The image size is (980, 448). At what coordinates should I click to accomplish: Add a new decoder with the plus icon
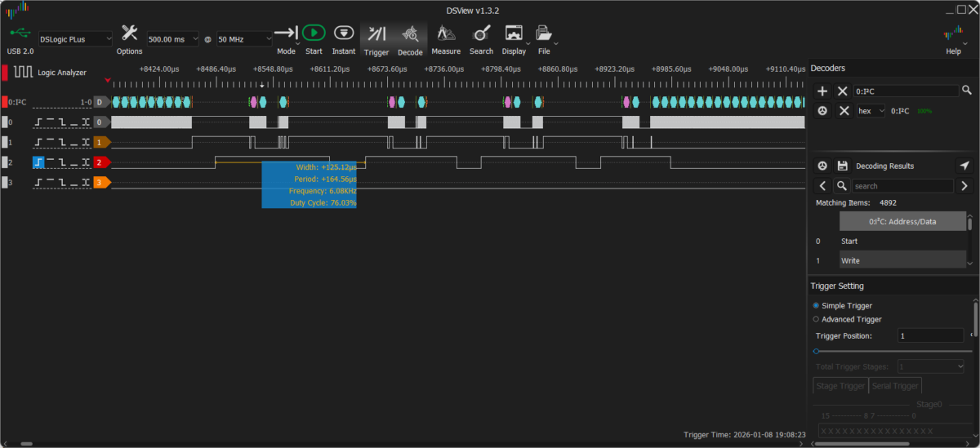tap(822, 91)
